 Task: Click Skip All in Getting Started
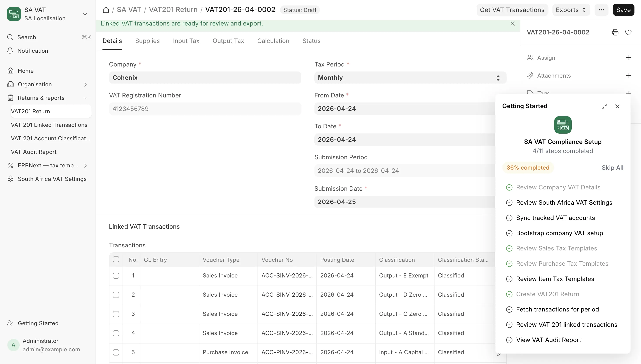[612, 168]
